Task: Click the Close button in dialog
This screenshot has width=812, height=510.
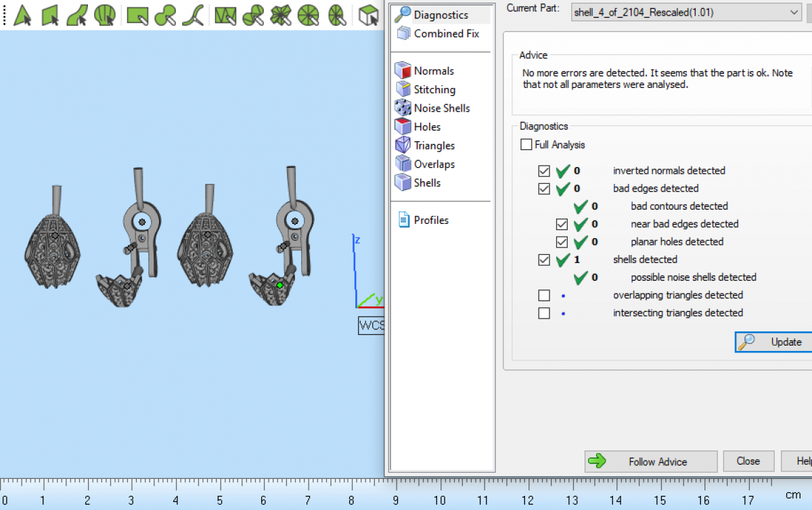Action: [x=748, y=461]
